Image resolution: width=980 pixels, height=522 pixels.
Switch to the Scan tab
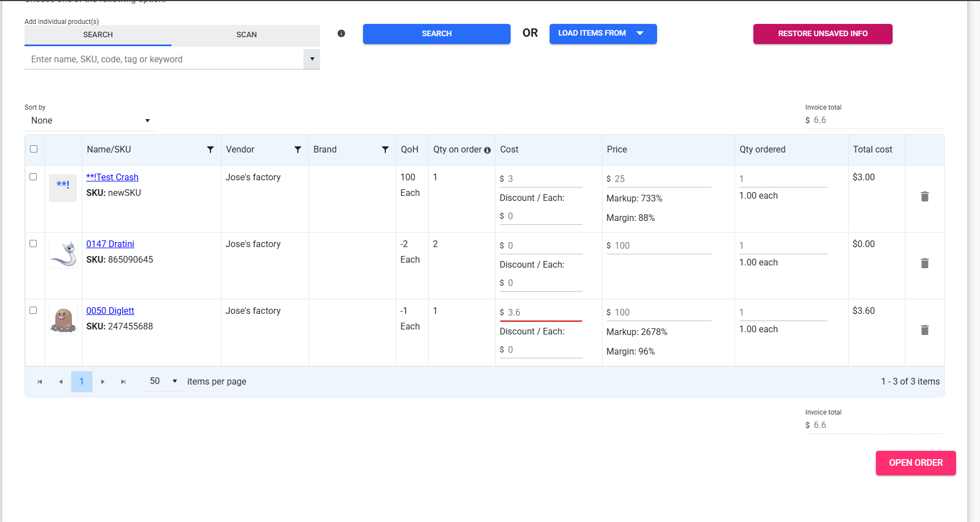coord(246,35)
